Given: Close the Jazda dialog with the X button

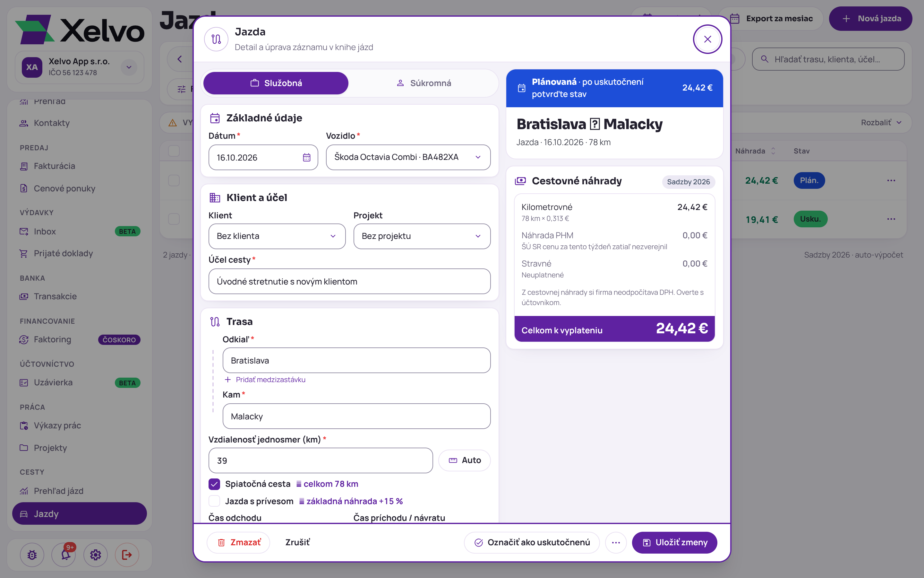Looking at the screenshot, I should pos(707,39).
